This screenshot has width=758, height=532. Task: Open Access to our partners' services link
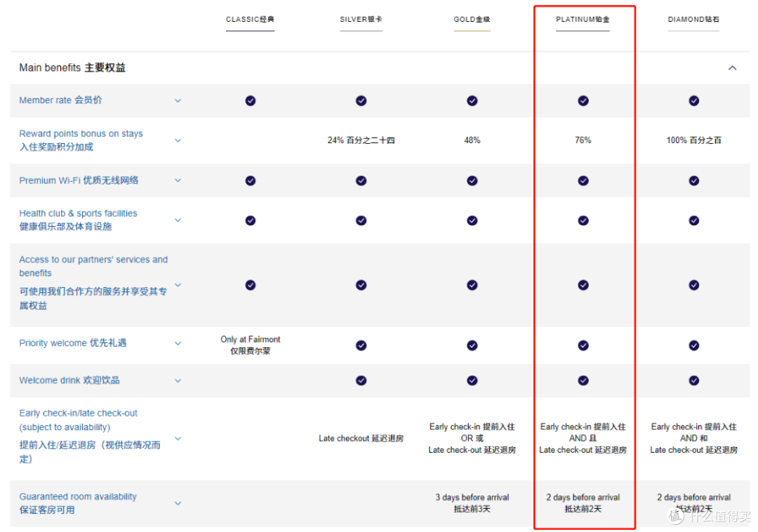pos(93,282)
